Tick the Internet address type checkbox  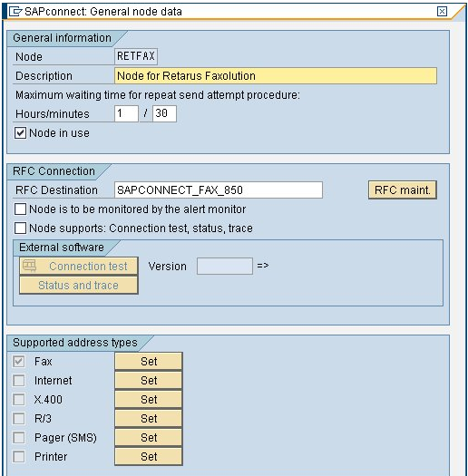point(19,381)
